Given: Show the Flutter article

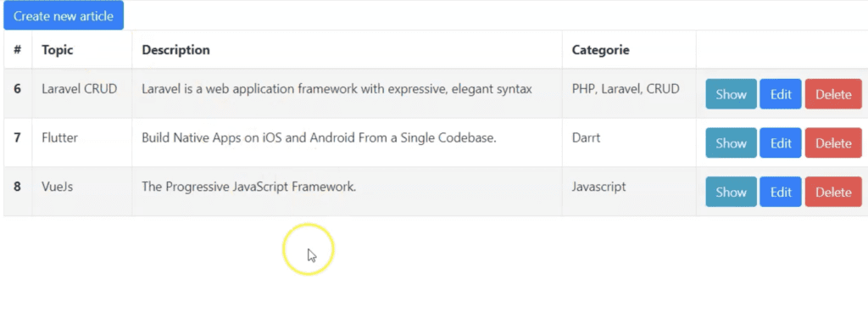Looking at the screenshot, I should [x=731, y=142].
